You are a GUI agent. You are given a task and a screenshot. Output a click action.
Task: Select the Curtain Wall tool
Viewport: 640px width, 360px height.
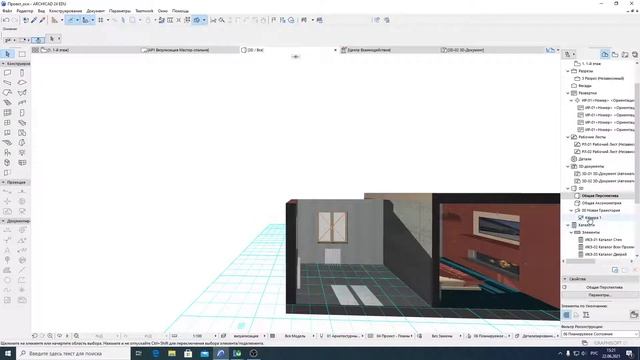pos(7,113)
